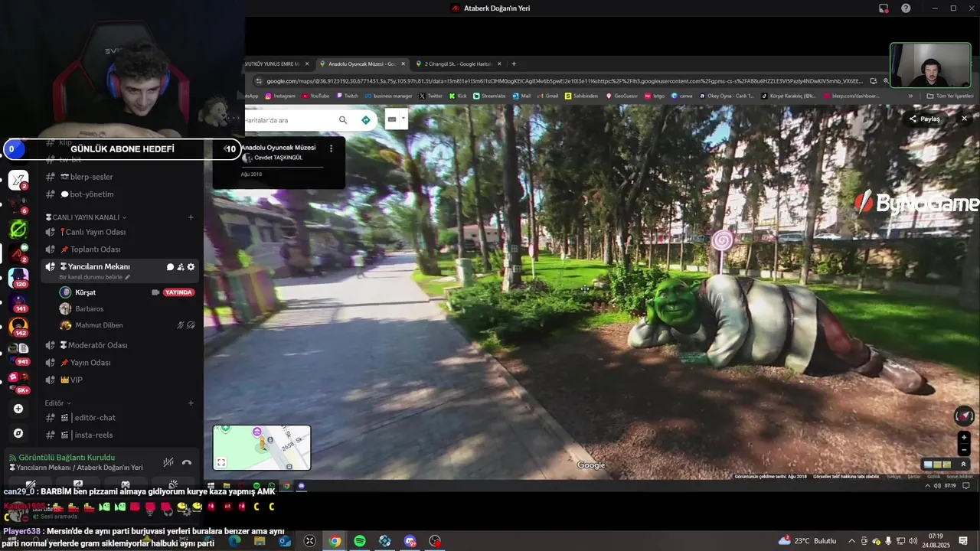The height and width of the screenshot is (551, 980).
Task: Add a channel to Editör category
Action: (x=191, y=403)
